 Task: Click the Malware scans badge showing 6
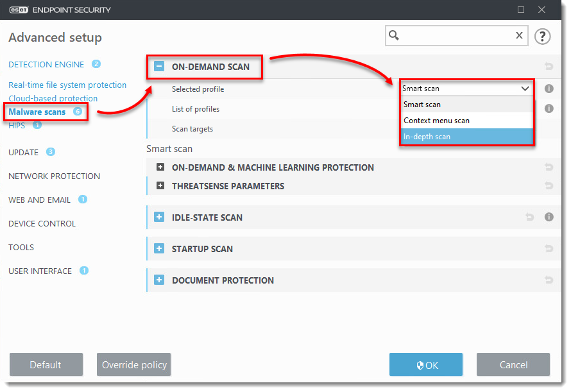[x=78, y=111]
